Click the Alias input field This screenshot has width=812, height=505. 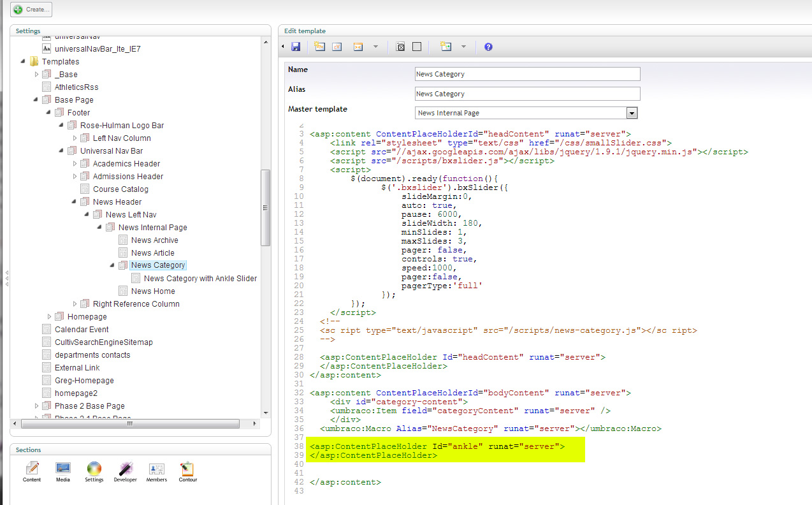(527, 94)
